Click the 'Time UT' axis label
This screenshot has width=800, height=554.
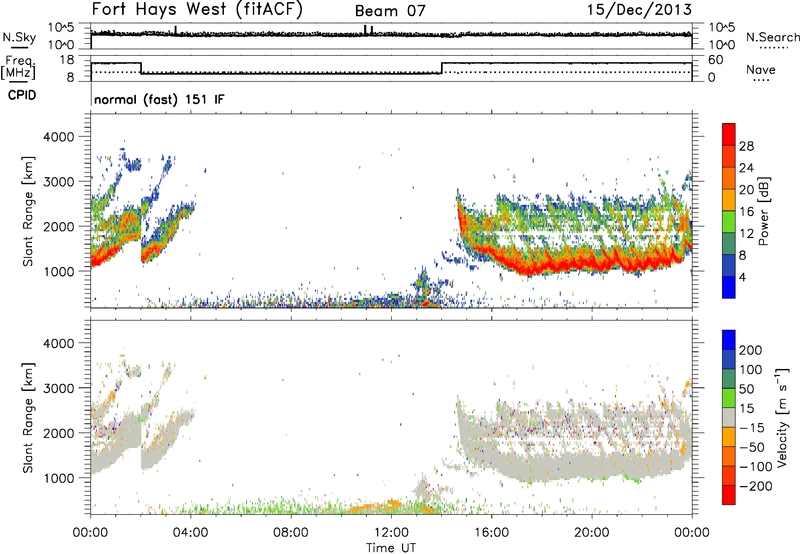[x=391, y=548]
